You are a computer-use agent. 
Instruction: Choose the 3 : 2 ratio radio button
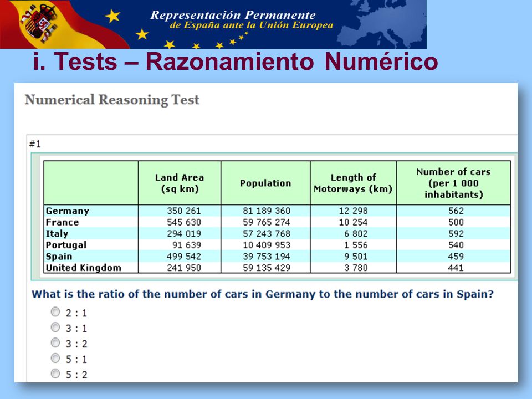coord(55,342)
